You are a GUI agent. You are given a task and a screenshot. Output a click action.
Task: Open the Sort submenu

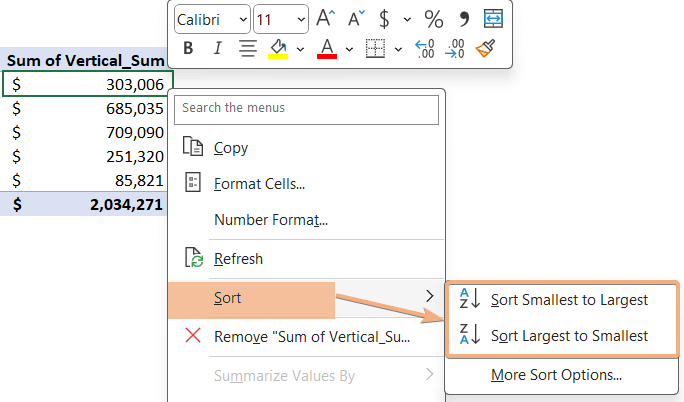pyautogui.click(x=306, y=298)
